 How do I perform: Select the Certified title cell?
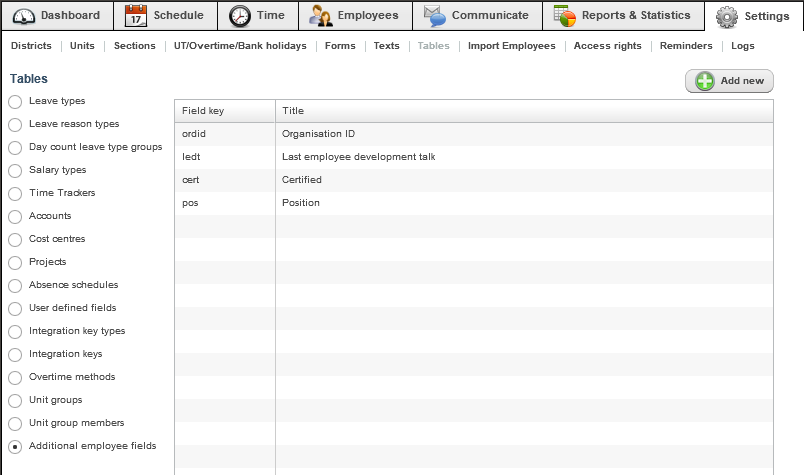[524, 180]
